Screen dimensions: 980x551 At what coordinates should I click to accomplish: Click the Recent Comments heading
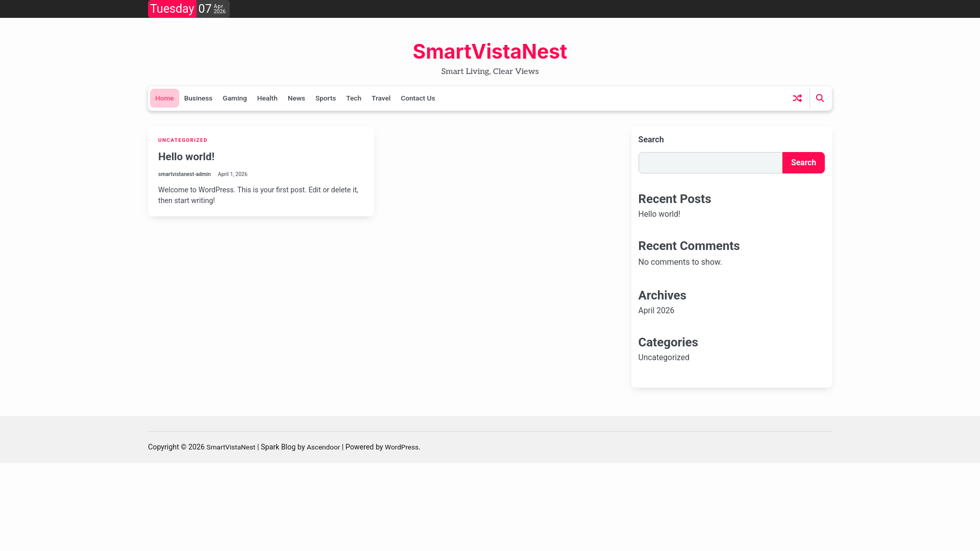[689, 246]
